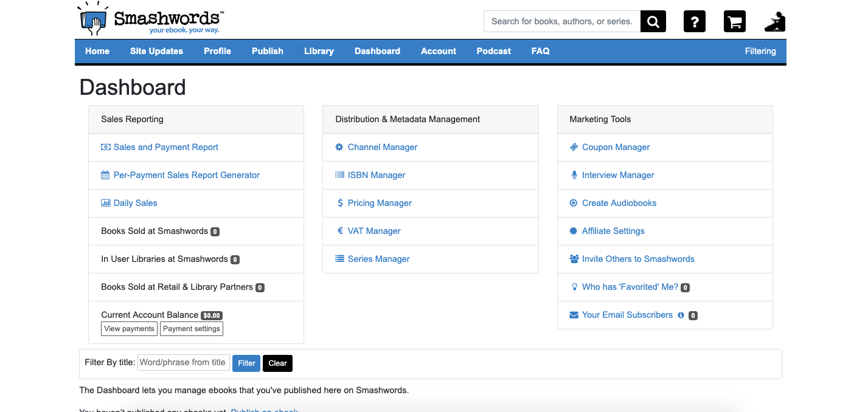Open the Affiliate Settings link
The width and height of the screenshot is (868, 412).
tap(613, 231)
